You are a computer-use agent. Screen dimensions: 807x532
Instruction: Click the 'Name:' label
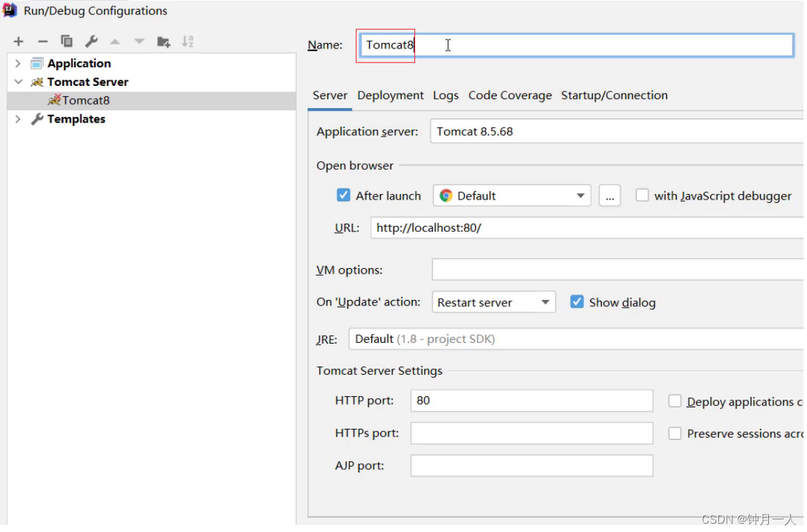(x=326, y=45)
